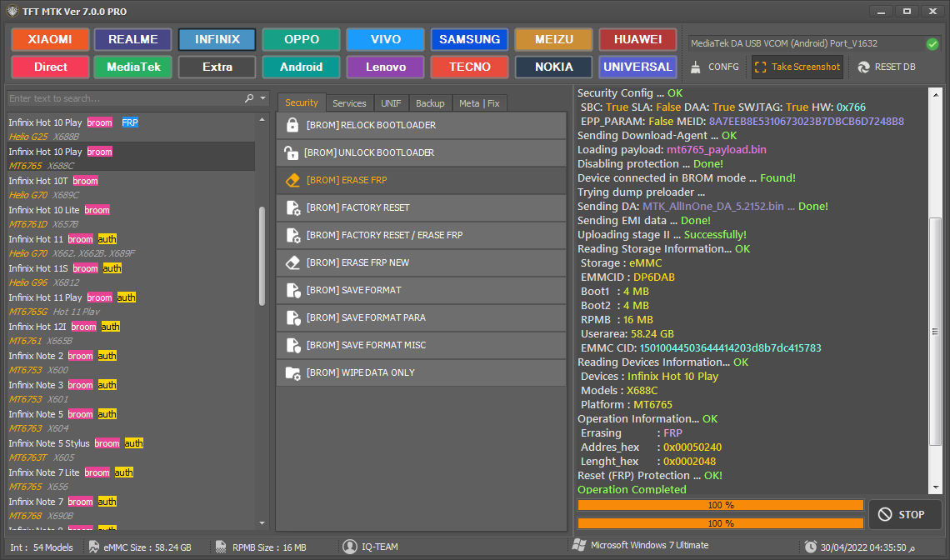Click the magnifier search icon in model search

point(249,98)
